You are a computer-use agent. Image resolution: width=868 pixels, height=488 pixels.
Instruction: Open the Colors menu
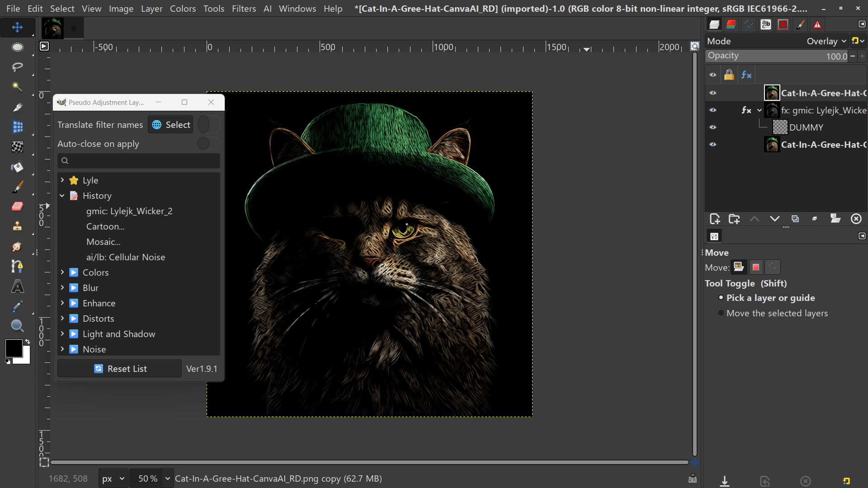coord(183,9)
